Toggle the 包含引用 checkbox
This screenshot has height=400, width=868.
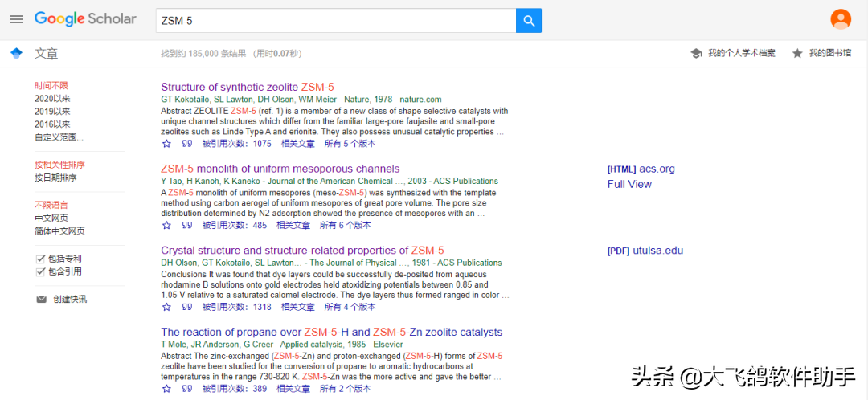[x=40, y=271]
